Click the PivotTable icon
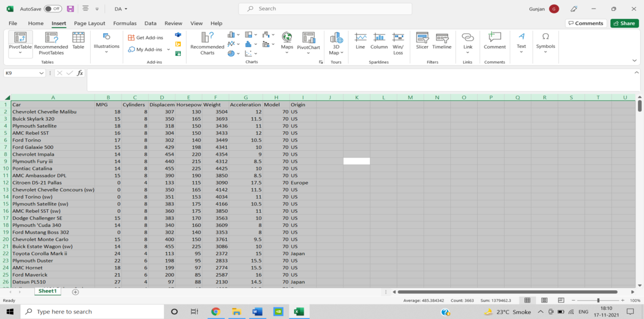Viewport: 644px width, 319px height. tap(20, 37)
